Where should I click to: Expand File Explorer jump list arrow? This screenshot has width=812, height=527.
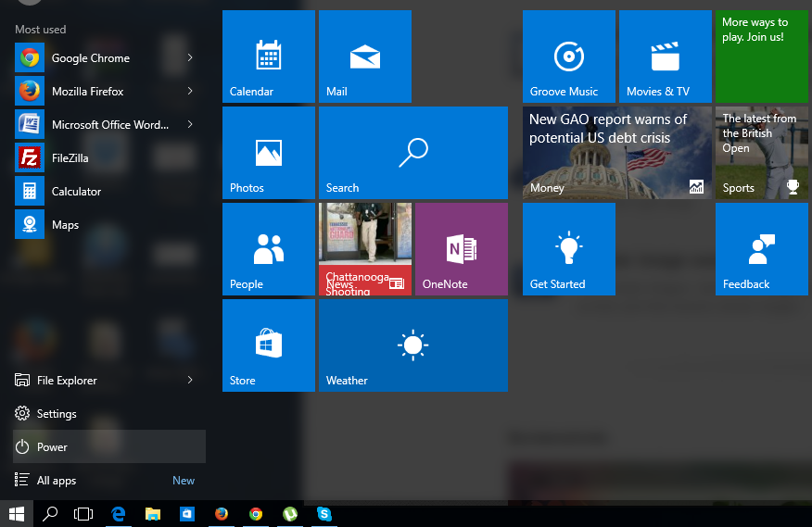pyautogui.click(x=190, y=380)
